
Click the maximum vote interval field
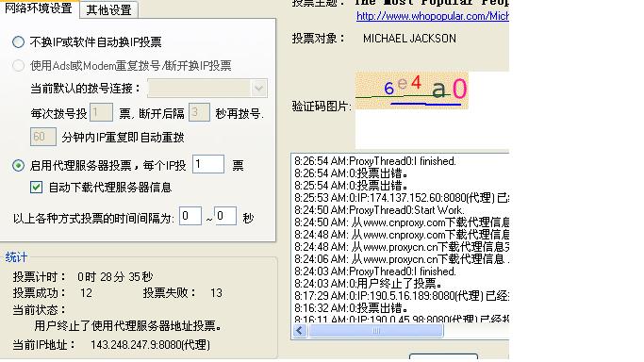click(225, 216)
